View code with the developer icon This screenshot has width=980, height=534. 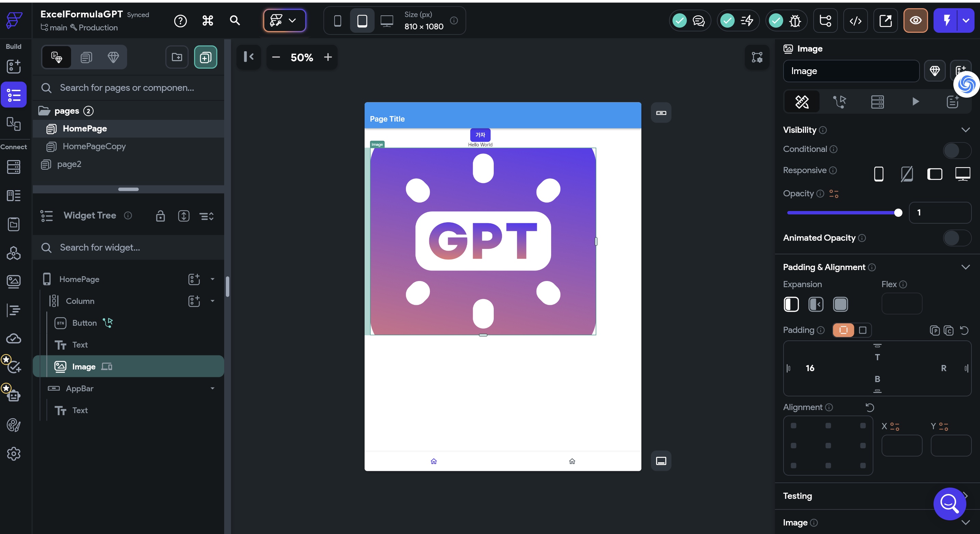click(x=855, y=20)
